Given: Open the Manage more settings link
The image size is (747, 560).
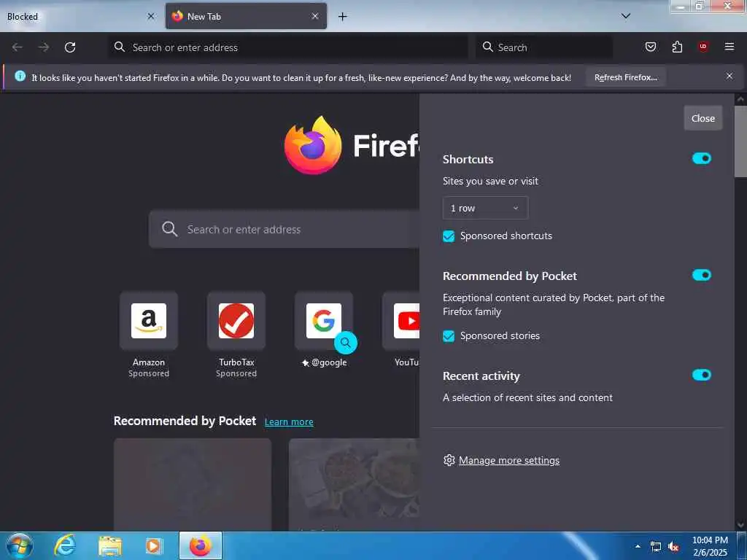Looking at the screenshot, I should pyautogui.click(x=508, y=461).
